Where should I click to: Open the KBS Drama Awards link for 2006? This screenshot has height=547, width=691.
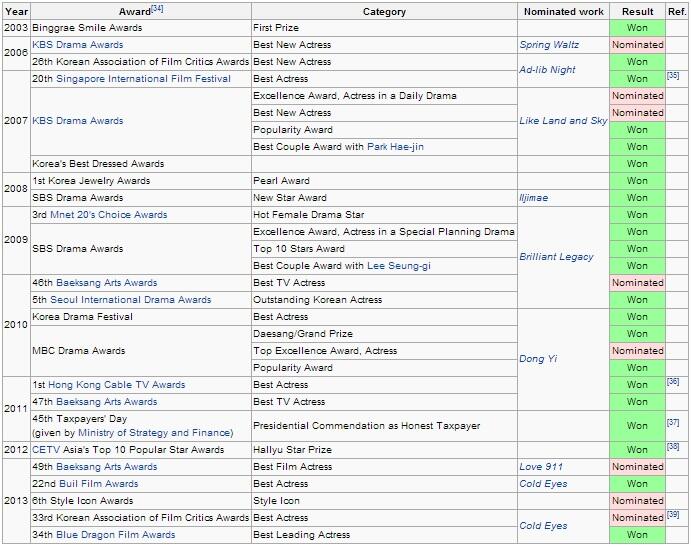78,45
